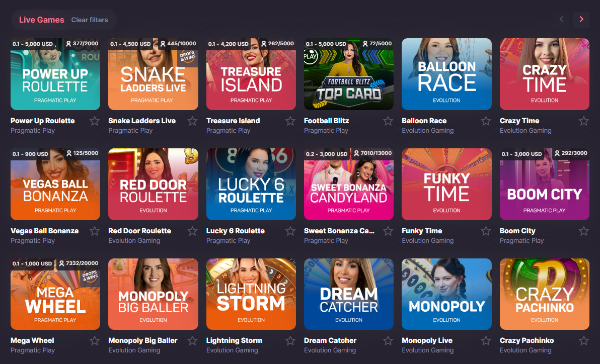Open Red Door Roulette game thumbnail
Image resolution: width=600 pixels, height=364 pixels.
click(153, 185)
